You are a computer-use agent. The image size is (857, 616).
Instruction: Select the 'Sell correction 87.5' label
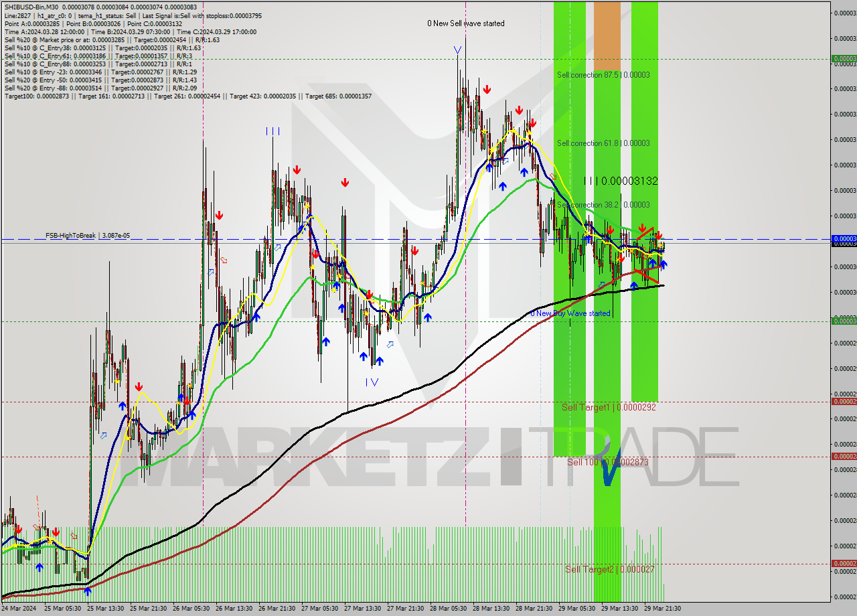tap(603, 75)
